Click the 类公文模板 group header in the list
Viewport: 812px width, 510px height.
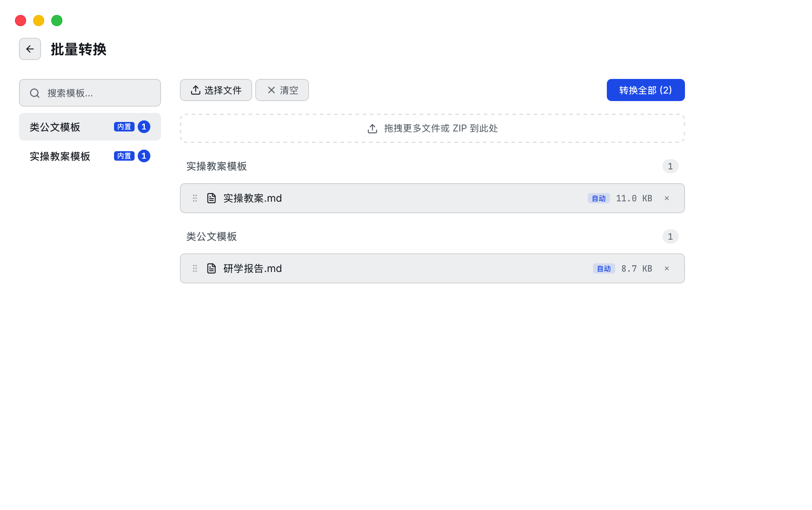(211, 236)
